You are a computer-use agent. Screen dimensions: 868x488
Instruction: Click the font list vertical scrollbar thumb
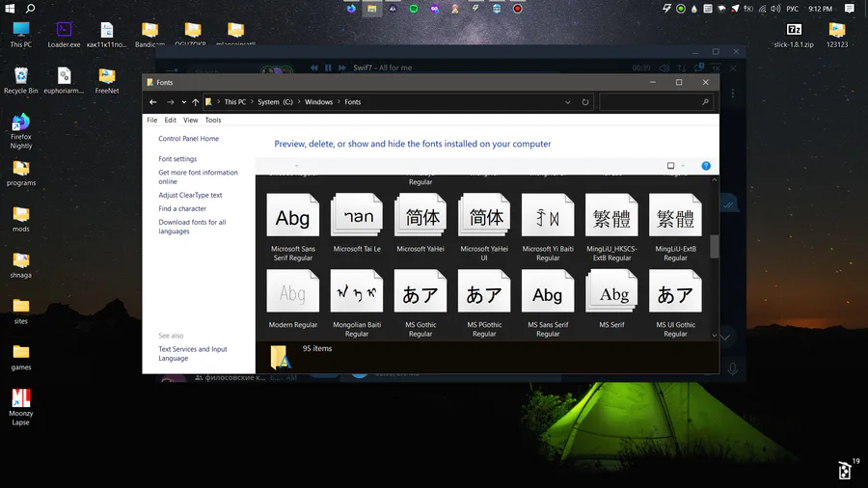pyautogui.click(x=714, y=246)
